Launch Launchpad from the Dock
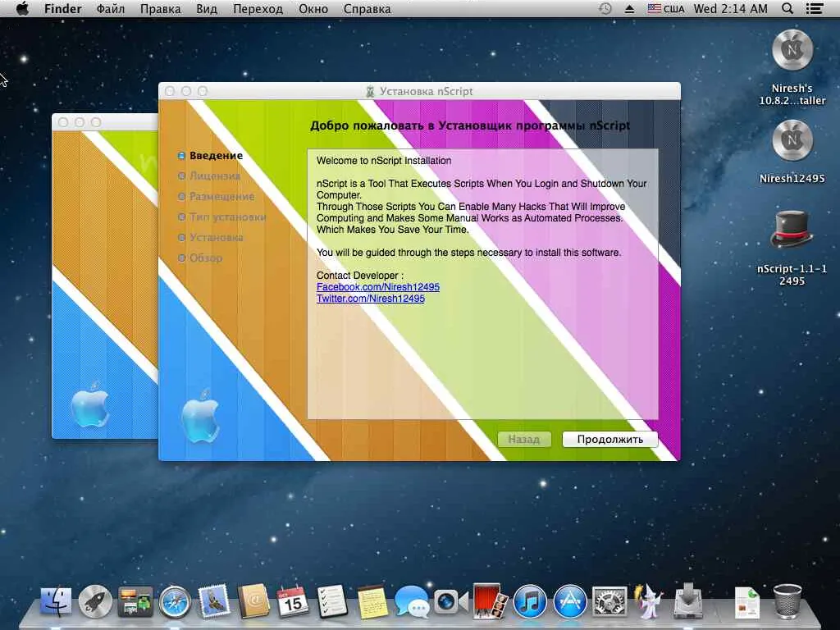840x630 pixels. pyautogui.click(x=95, y=601)
